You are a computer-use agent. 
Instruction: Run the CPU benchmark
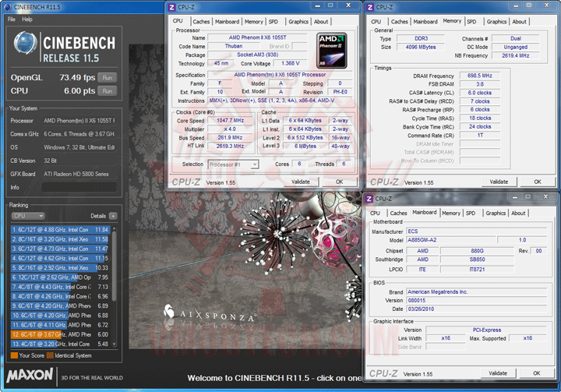pos(108,91)
